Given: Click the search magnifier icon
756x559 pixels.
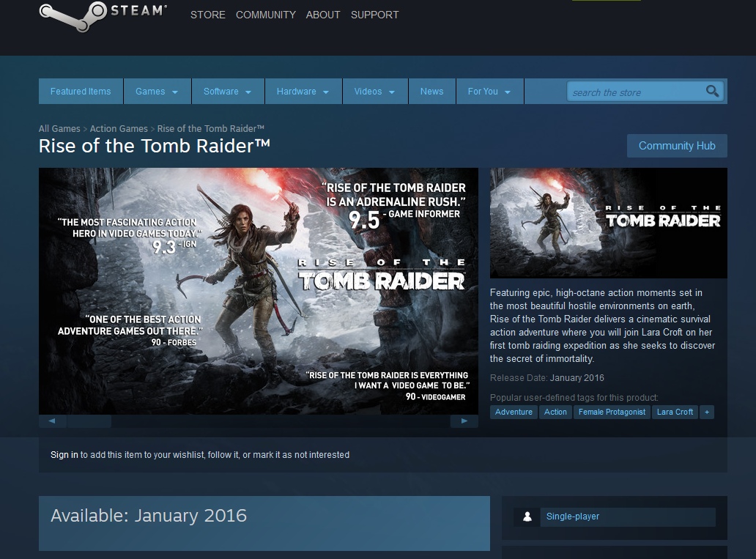Looking at the screenshot, I should (712, 91).
